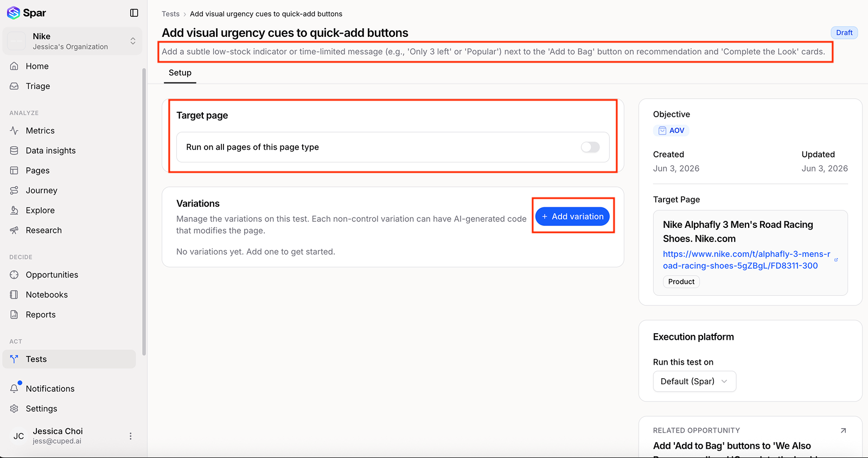
Task: Click the Settings gear icon
Action: pyautogui.click(x=14, y=409)
